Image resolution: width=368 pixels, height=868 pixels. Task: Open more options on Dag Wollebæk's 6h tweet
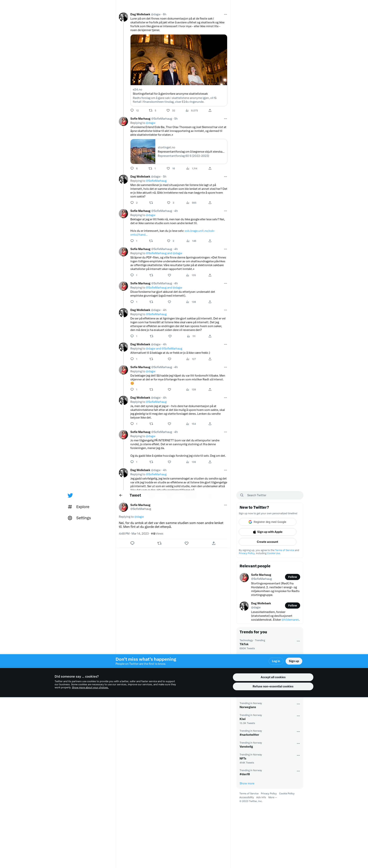coord(225,15)
